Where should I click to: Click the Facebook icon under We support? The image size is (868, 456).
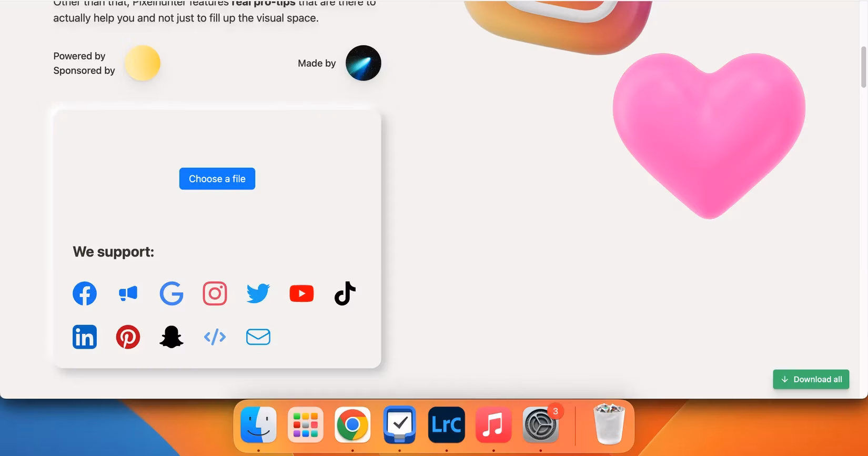[85, 293]
